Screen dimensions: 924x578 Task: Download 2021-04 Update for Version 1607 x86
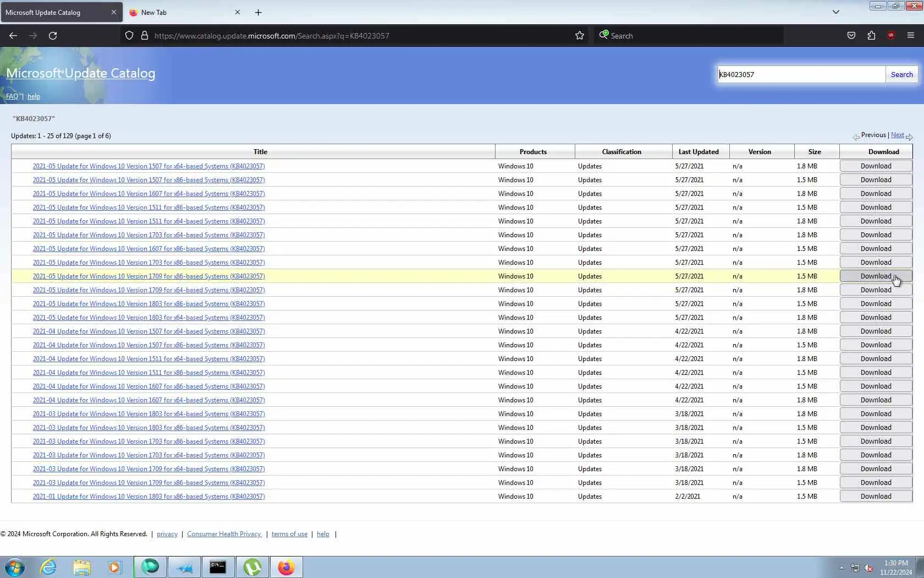(x=876, y=386)
